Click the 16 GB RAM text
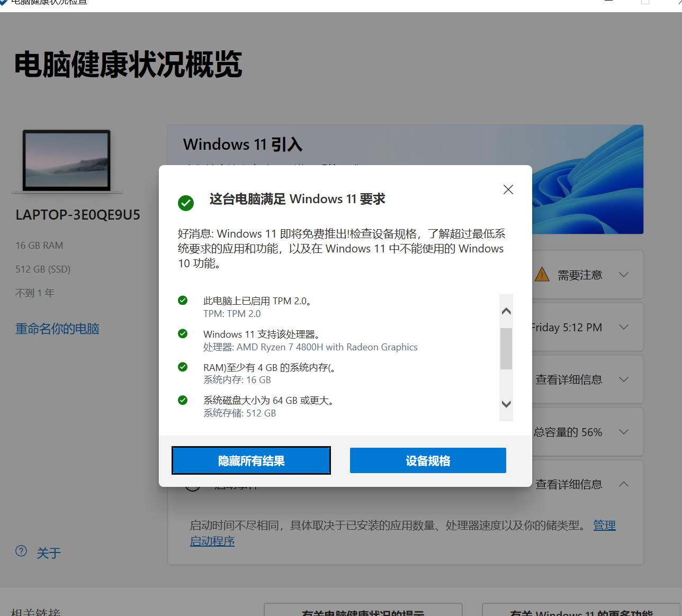 pos(39,246)
